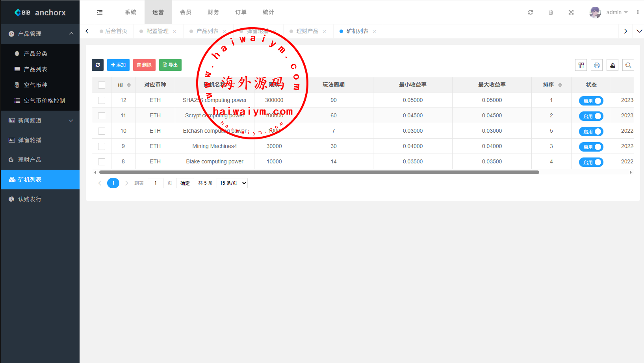Disable status toggle for SHA256 computing power
644x363 pixels.
pos(591,101)
